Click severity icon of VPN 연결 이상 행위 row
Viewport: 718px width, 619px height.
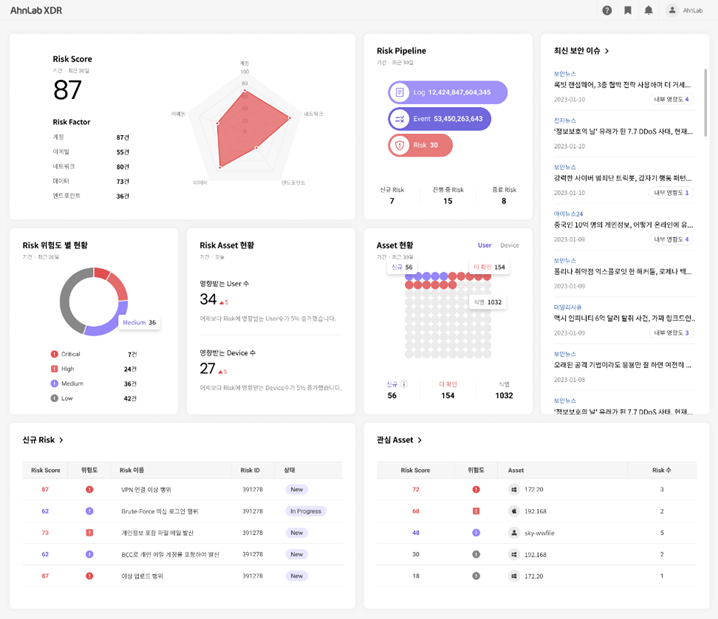click(89, 489)
